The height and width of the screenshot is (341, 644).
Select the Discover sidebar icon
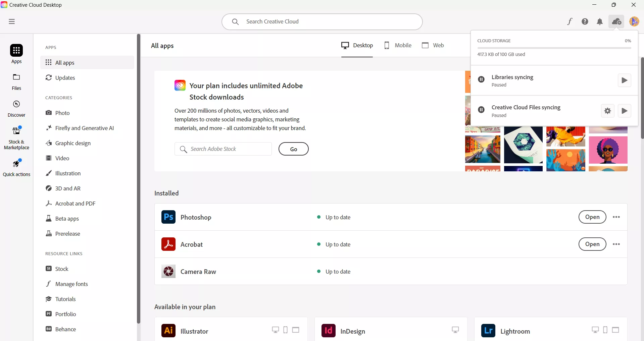point(16,107)
